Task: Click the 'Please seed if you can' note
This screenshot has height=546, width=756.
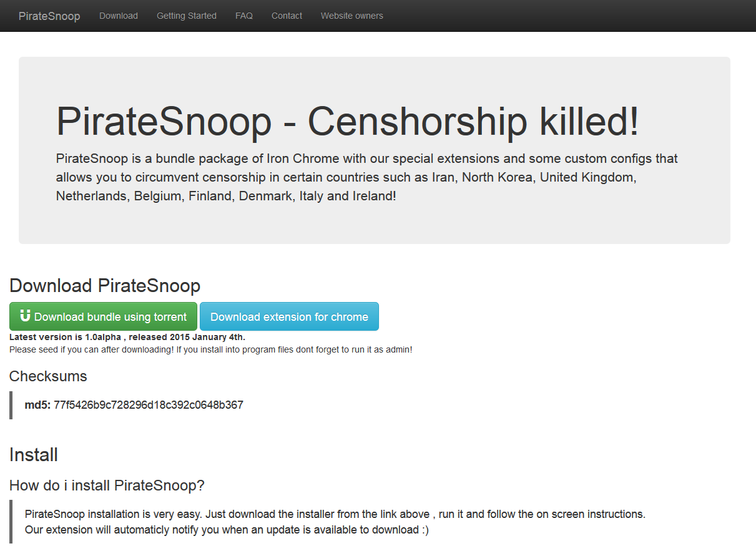Action: coord(211,349)
